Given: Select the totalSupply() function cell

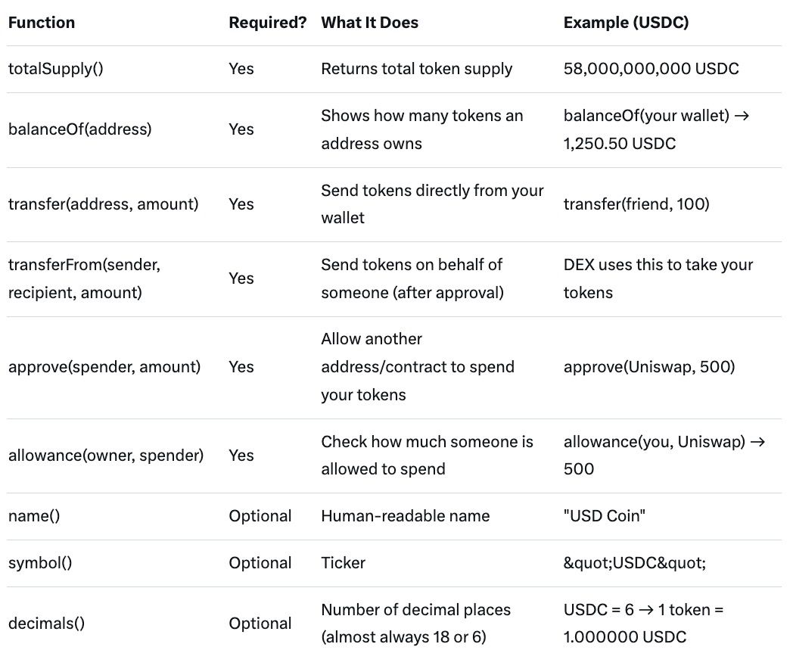Looking at the screenshot, I should pyautogui.click(x=56, y=69).
